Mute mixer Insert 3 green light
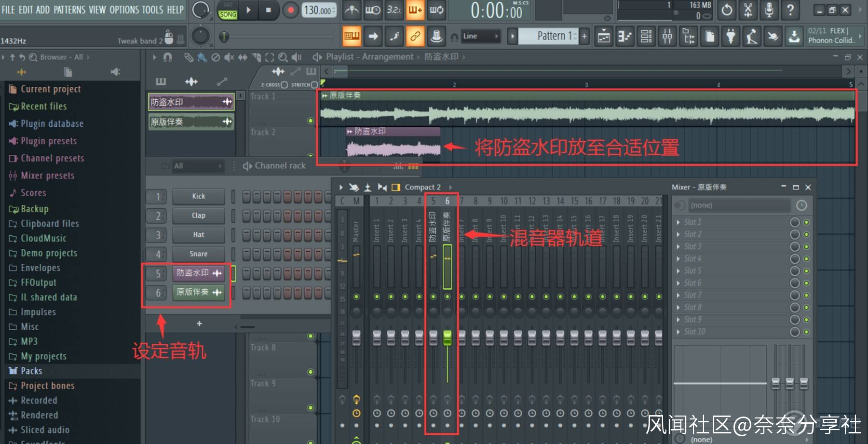 coord(405,296)
